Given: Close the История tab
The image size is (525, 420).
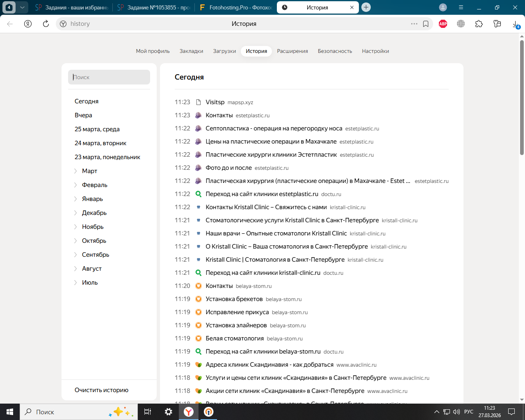Looking at the screenshot, I should (352, 7).
